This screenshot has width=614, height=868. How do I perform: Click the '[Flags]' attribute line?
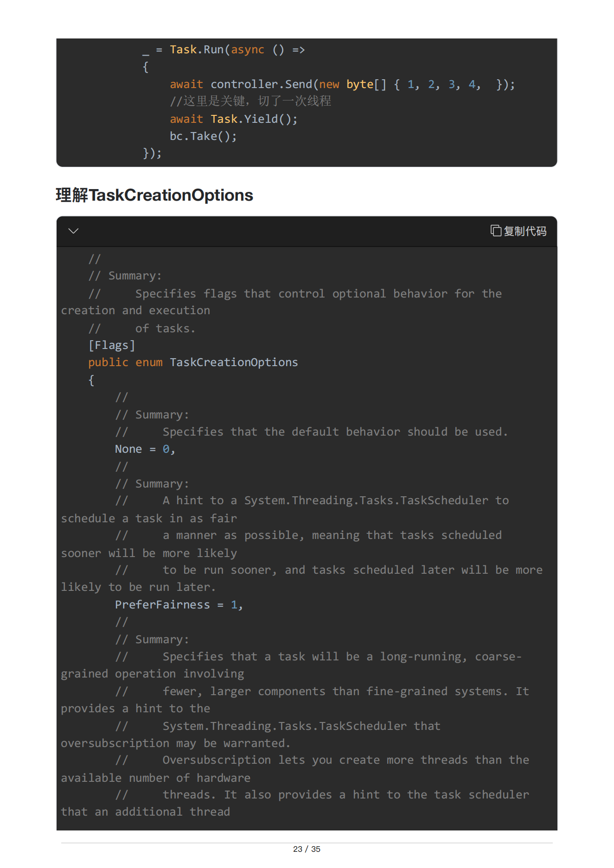tap(112, 345)
